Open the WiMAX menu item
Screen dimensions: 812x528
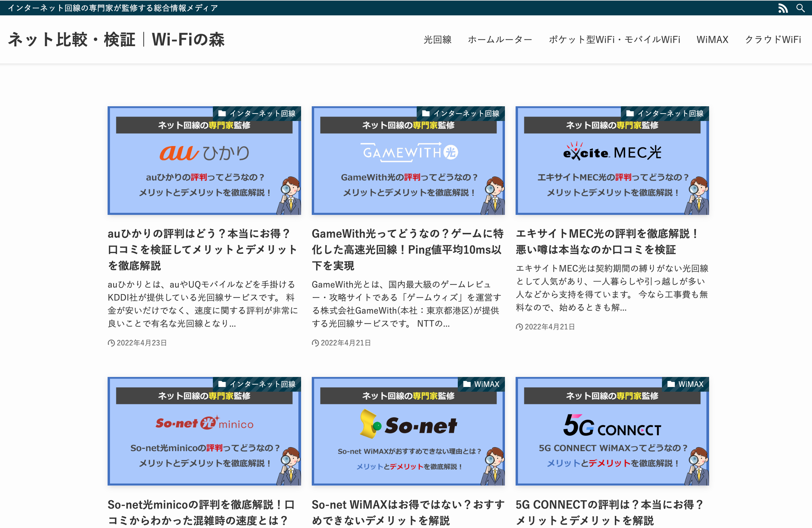click(x=712, y=39)
